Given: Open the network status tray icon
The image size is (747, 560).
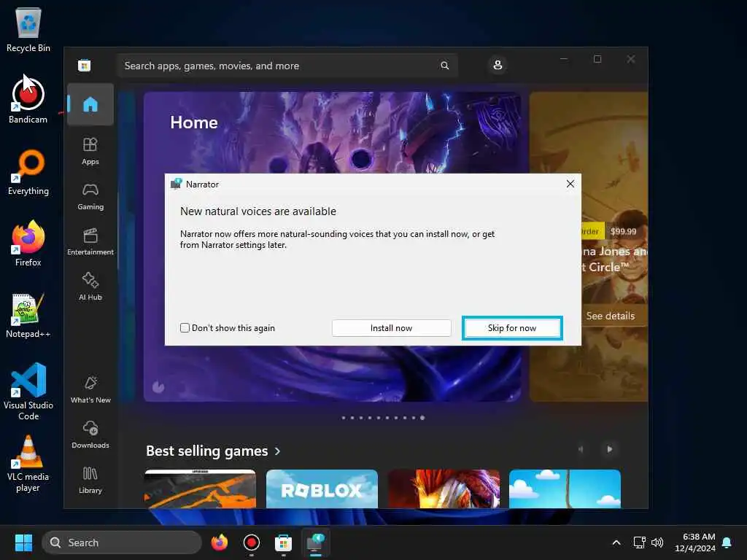Looking at the screenshot, I should [x=639, y=542].
